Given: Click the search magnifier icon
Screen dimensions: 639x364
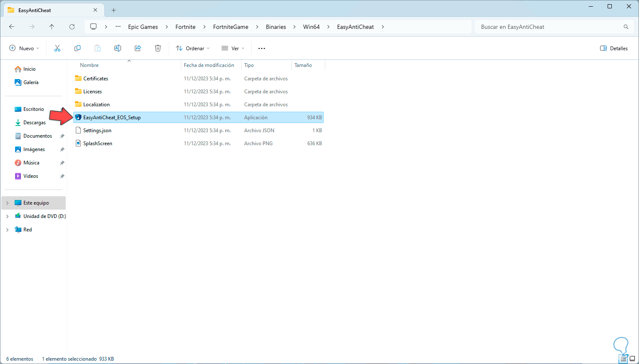Looking at the screenshot, I should tap(626, 27).
